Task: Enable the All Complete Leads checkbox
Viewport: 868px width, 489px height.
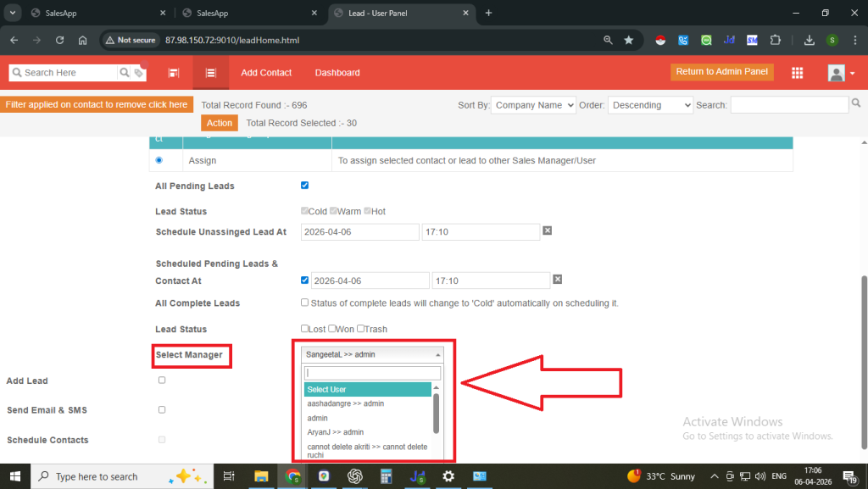Action: (x=305, y=303)
